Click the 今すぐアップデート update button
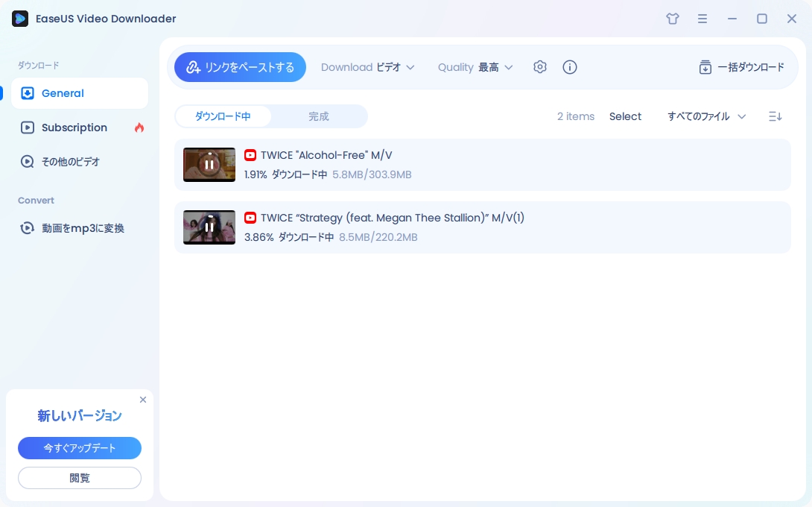Screen dimensions: 812x507 click(x=80, y=448)
